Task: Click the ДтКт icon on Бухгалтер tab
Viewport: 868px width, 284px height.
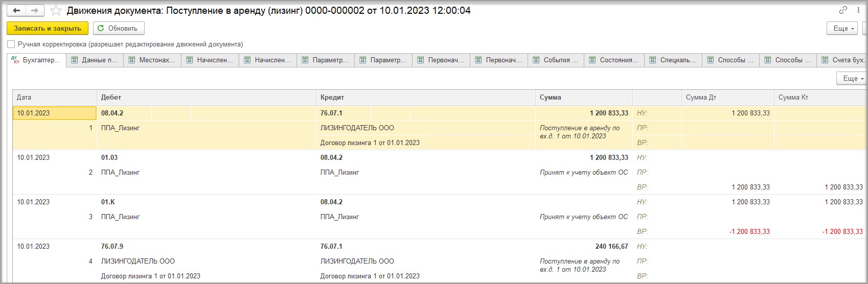Action: pyautogui.click(x=16, y=60)
